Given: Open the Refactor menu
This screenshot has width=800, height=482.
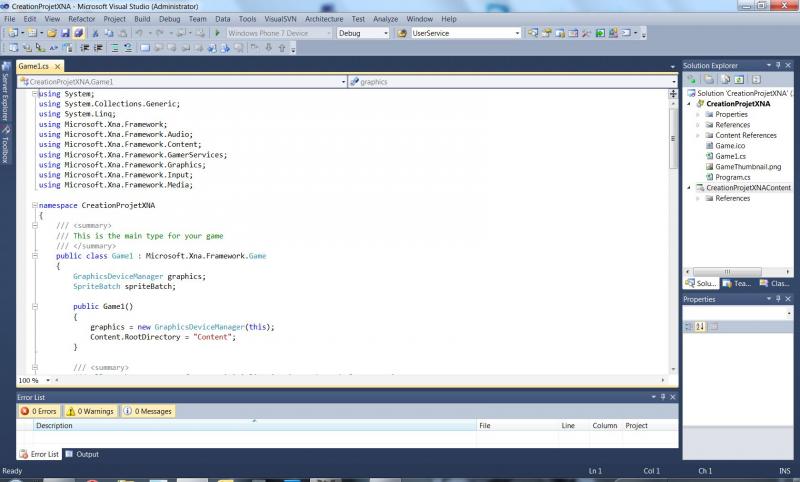Looking at the screenshot, I should (82, 19).
